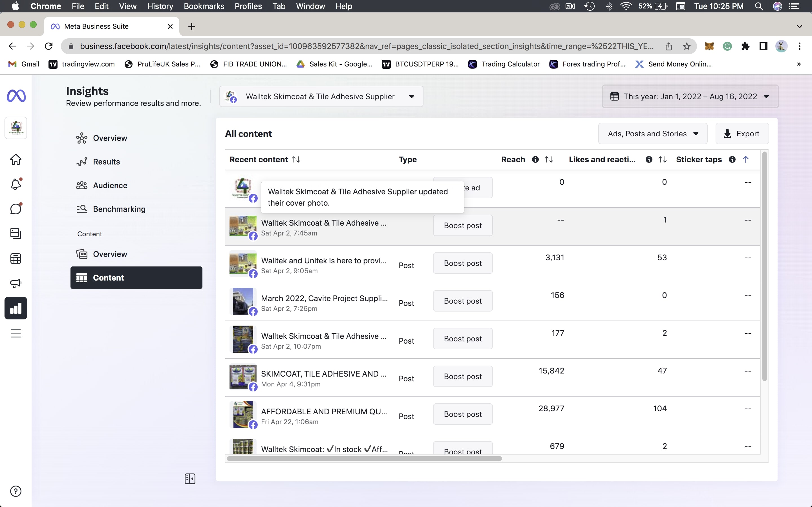
Task: Open Chrome Bookmarks menu
Action: pyautogui.click(x=204, y=6)
